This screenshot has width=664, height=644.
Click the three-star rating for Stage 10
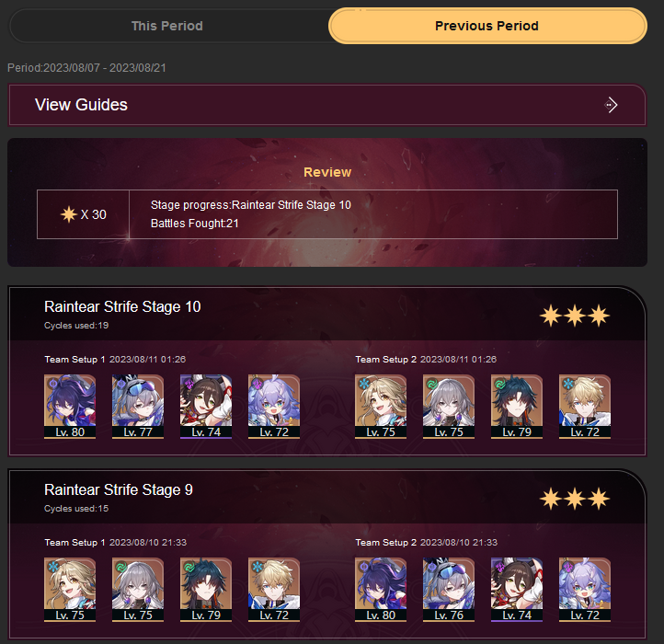pyautogui.click(x=575, y=316)
